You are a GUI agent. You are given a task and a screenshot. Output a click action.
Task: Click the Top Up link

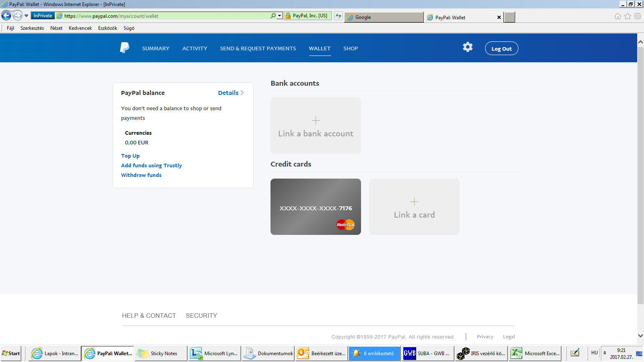click(x=130, y=156)
